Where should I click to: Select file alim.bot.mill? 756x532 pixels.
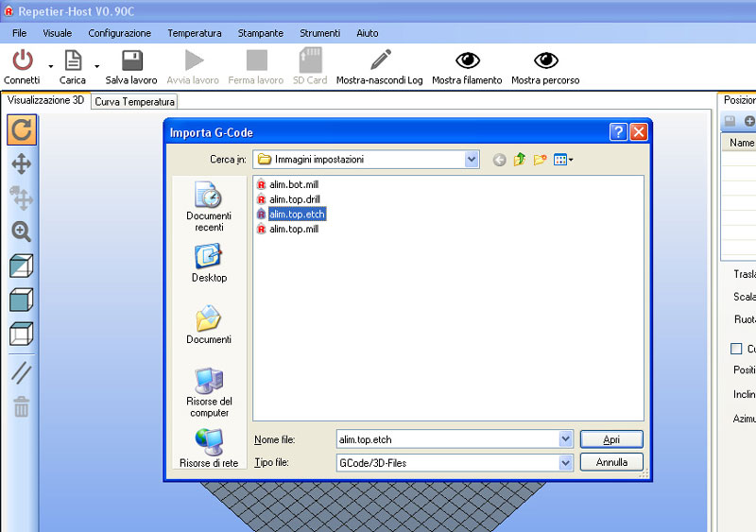coord(287,184)
